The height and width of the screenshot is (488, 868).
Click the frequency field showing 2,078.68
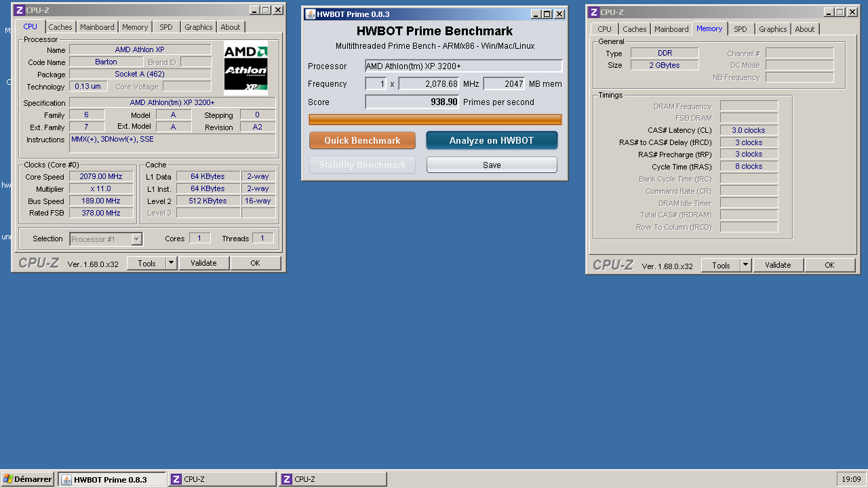429,83
